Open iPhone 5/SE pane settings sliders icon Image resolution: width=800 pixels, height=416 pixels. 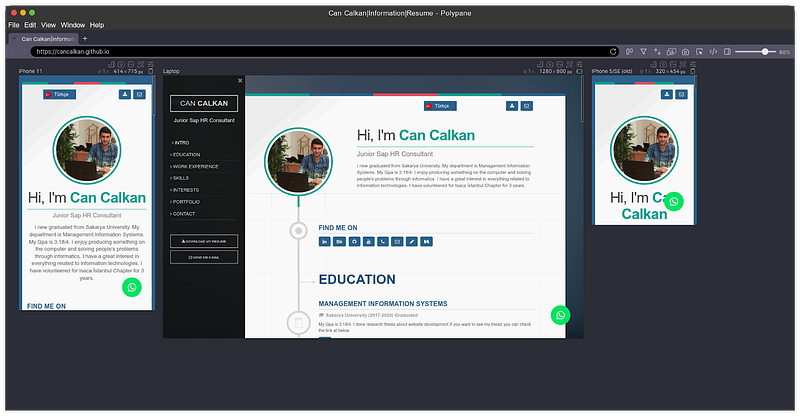click(692, 64)
